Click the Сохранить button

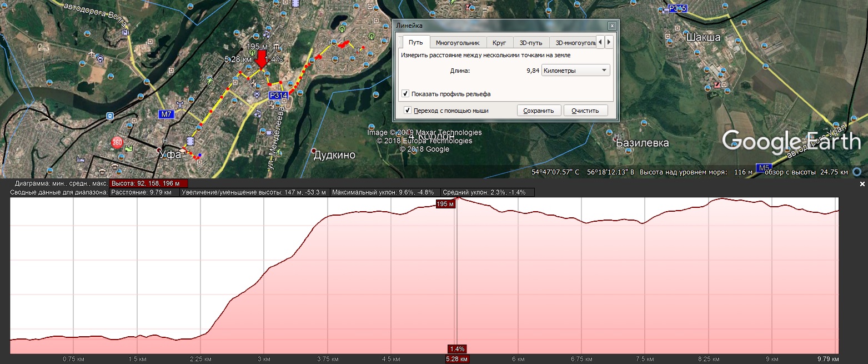(539, 111)
